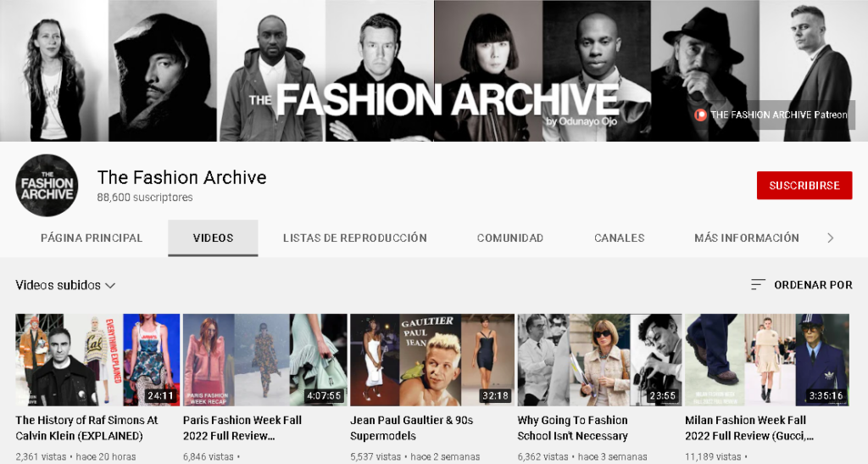Open the ORDENAR POR sort menu
868x464 pixels.
coord(802,285)
